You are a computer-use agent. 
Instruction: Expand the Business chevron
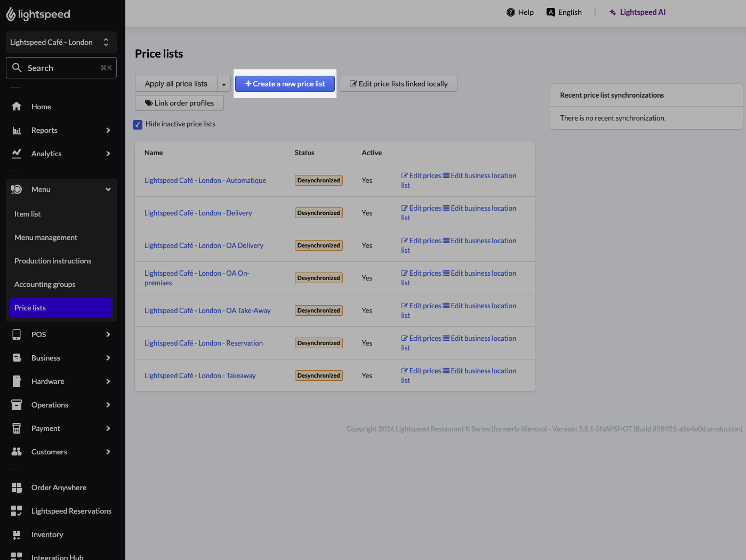pos(108,358)
